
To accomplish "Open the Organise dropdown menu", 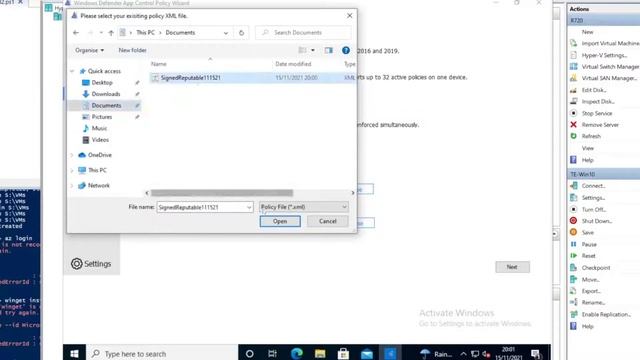I will (x=89, y=50).
